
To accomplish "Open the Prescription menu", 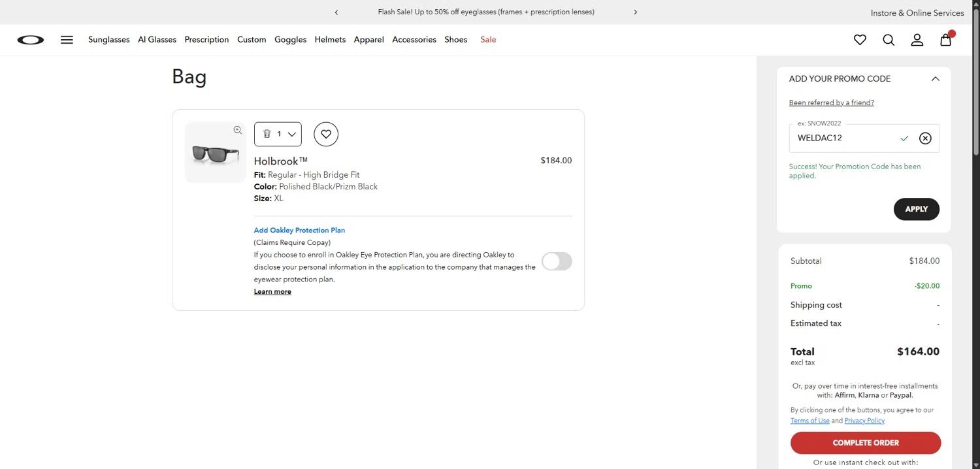I will point(206,40).
